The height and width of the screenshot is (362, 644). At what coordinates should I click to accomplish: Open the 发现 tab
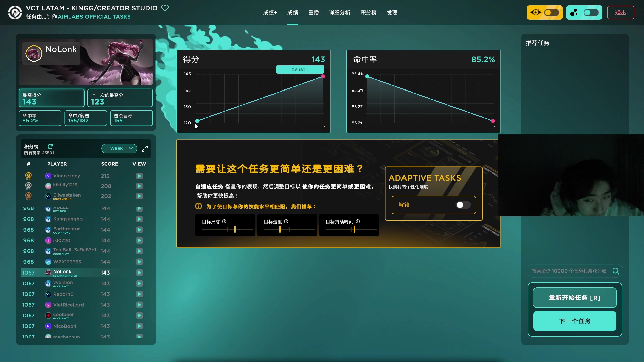[x=392, y=13]
